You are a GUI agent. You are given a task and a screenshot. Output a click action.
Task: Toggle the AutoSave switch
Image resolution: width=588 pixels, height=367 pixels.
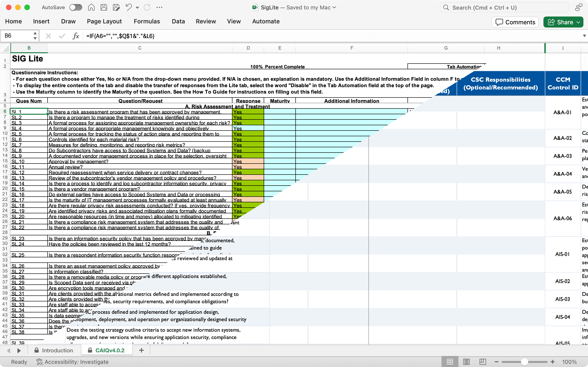[x=76, y=7]
